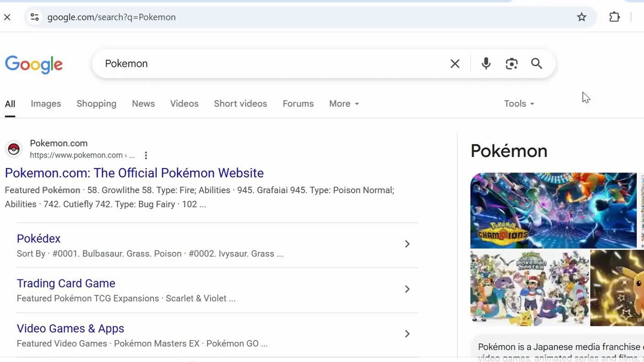
Task: View site information icon in address bar
Action: [34, 17]
